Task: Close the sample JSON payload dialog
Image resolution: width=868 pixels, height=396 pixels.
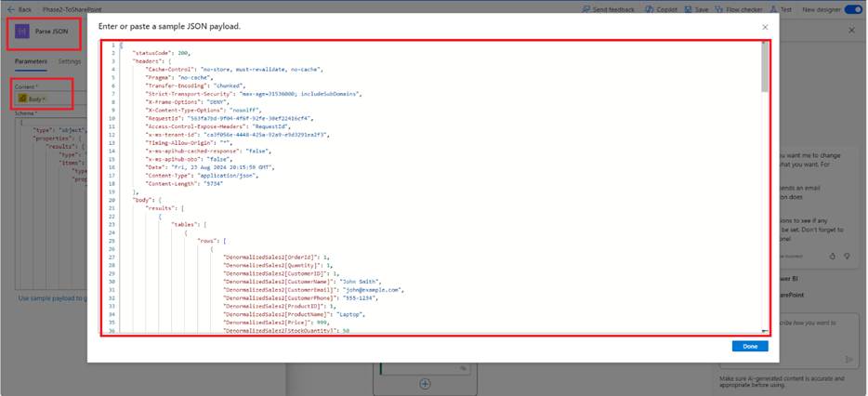Action: click(x=765, y=27)
